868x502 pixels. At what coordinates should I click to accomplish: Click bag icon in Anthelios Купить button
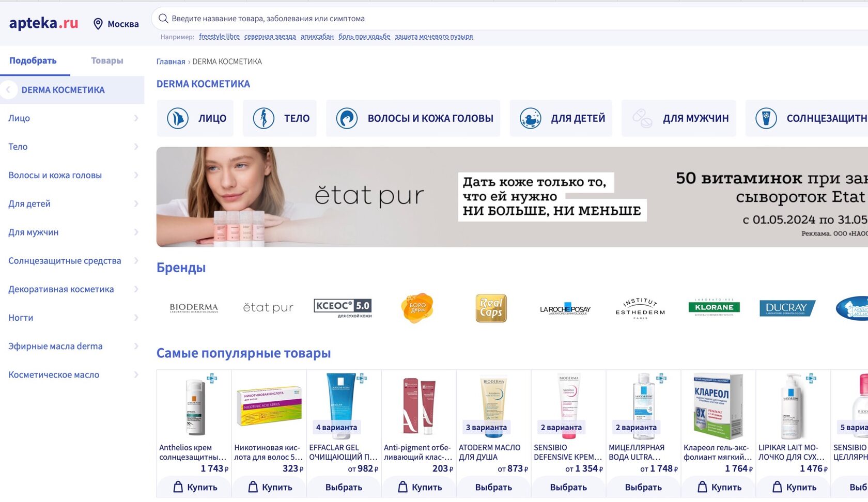(x=178, y=487)
